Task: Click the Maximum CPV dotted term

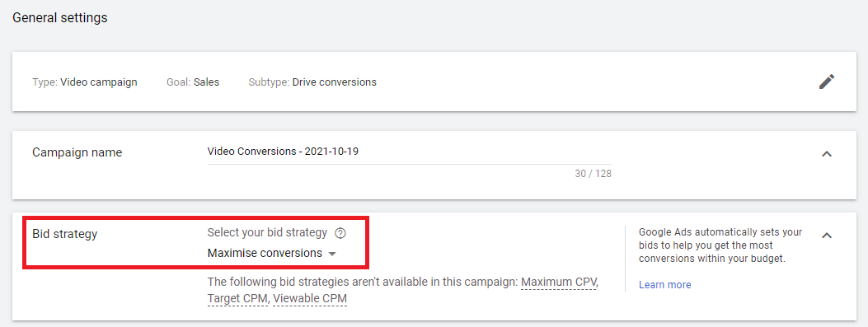Action: pyautogui.click(x=559, y=282)
